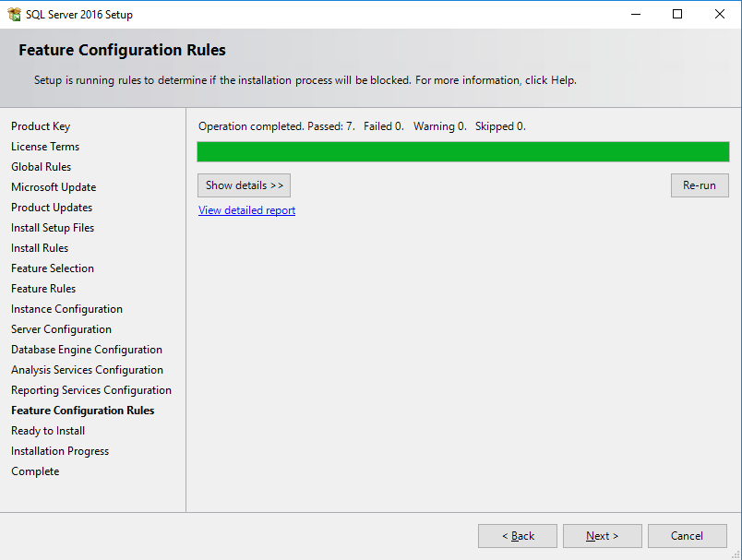Select Instance Configuration step
The height and width of the screenshot is (560, 742).
66,309
